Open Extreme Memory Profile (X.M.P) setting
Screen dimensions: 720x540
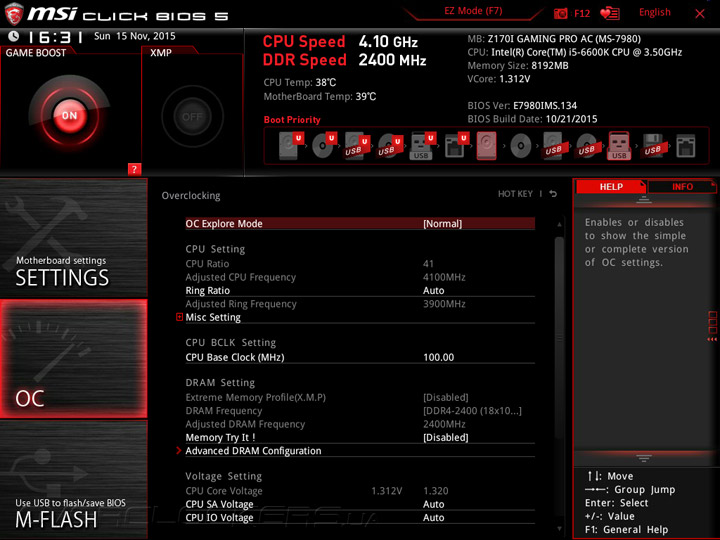tap(360, 397)
